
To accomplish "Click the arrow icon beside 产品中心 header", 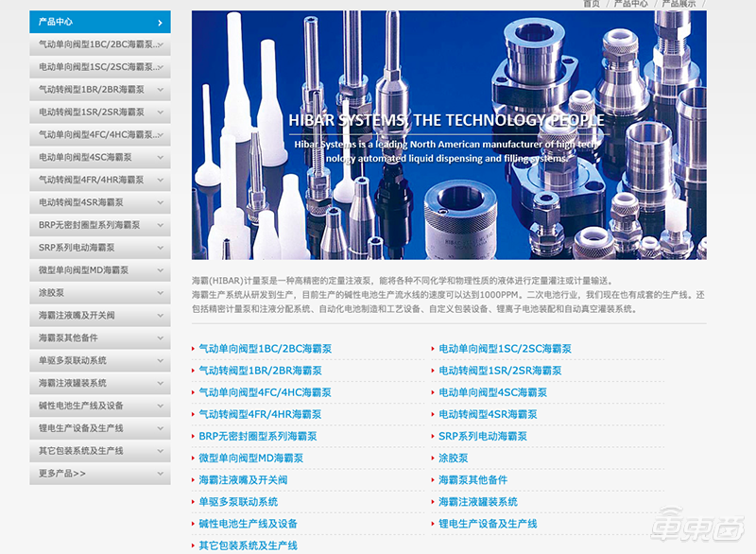I will [160, 22].
